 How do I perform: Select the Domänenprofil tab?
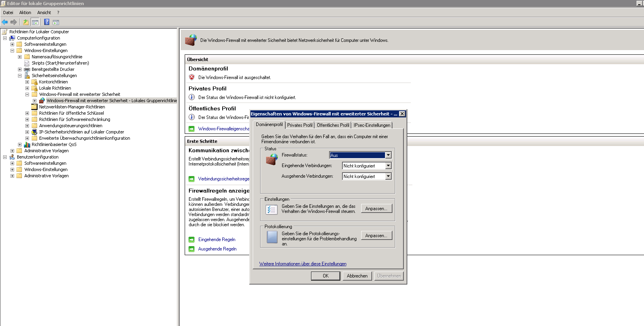coord(269,124)
